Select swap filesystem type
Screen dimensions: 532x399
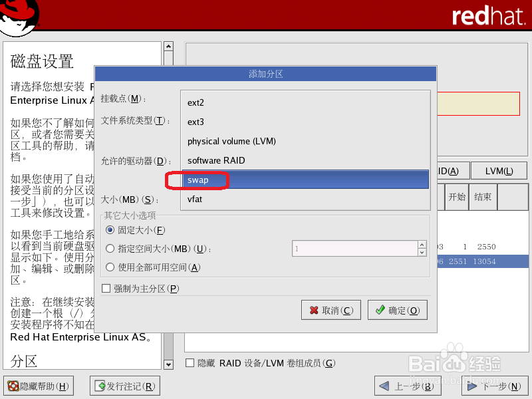click(305, 180)
